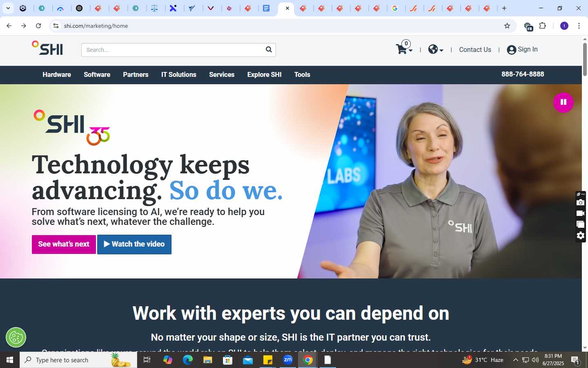The height and width of the screenshot is (368, 588).
Task: Switch to the scales-of-justice tab
Action: [155, 8]
